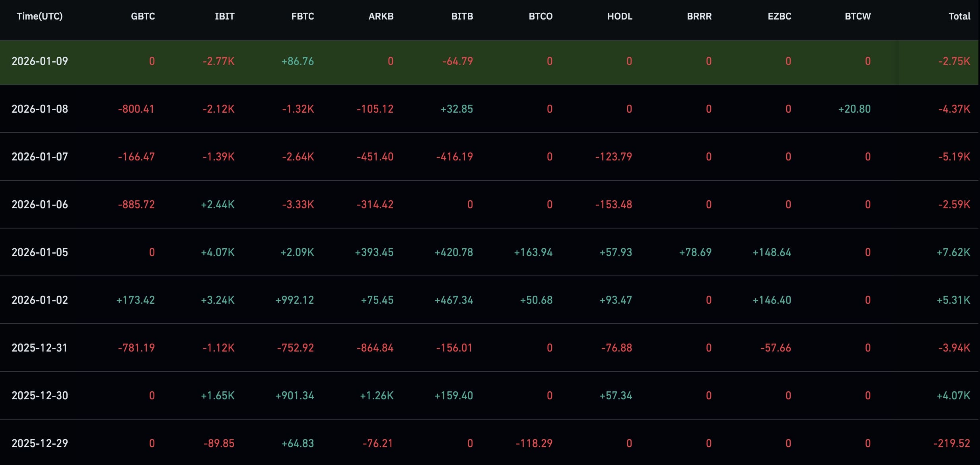
Task: Click the FBTC column header
Action: pos(303,16)
